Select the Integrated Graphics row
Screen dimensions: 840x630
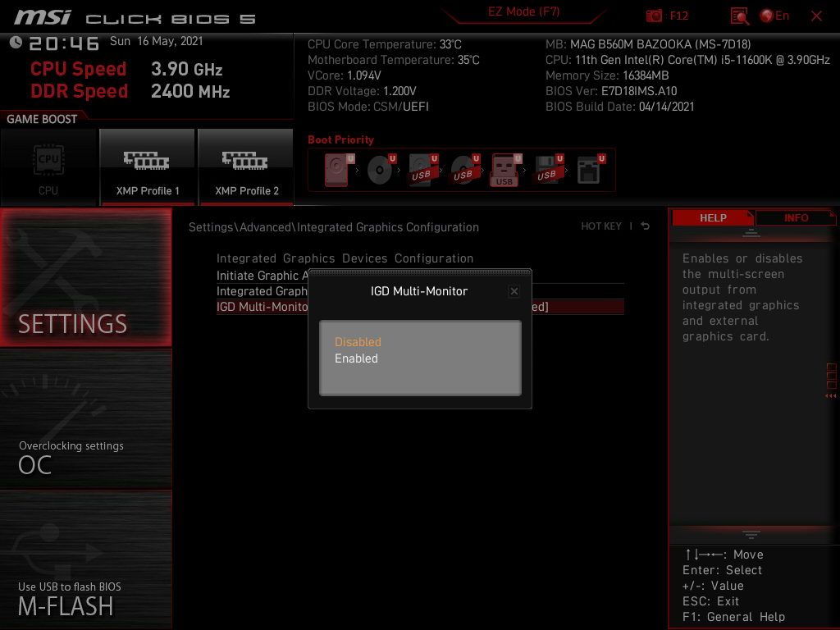tap(420, 291)
